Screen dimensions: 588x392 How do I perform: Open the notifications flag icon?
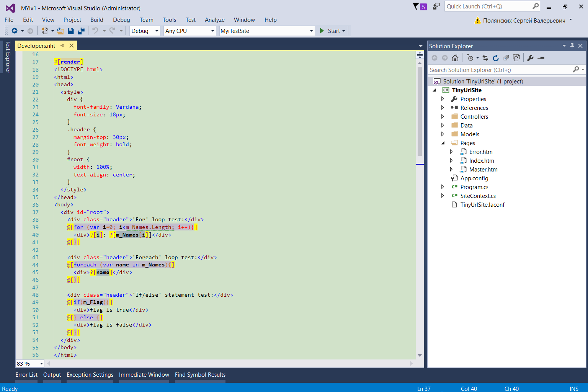[416, 6]
